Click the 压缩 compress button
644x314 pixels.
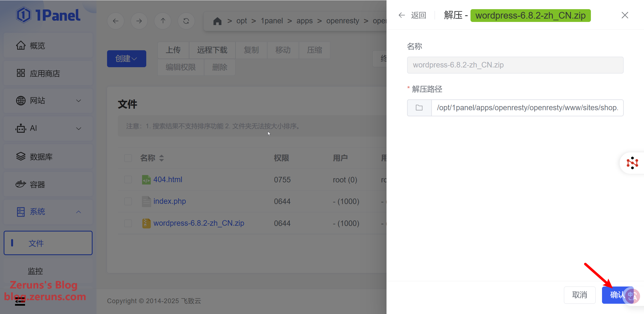click(x=314, y=50)
